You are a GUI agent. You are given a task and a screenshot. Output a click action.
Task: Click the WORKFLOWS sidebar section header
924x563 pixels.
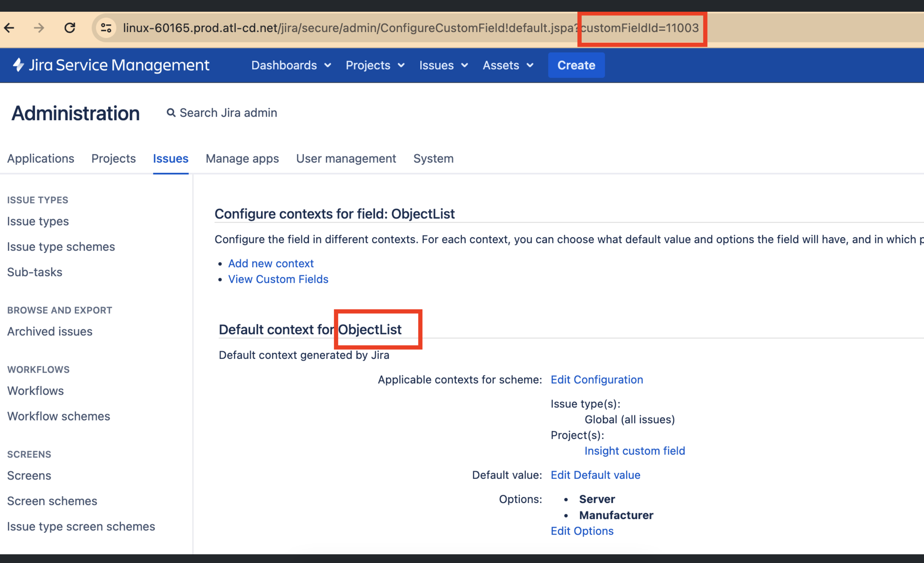coord(38,370)
